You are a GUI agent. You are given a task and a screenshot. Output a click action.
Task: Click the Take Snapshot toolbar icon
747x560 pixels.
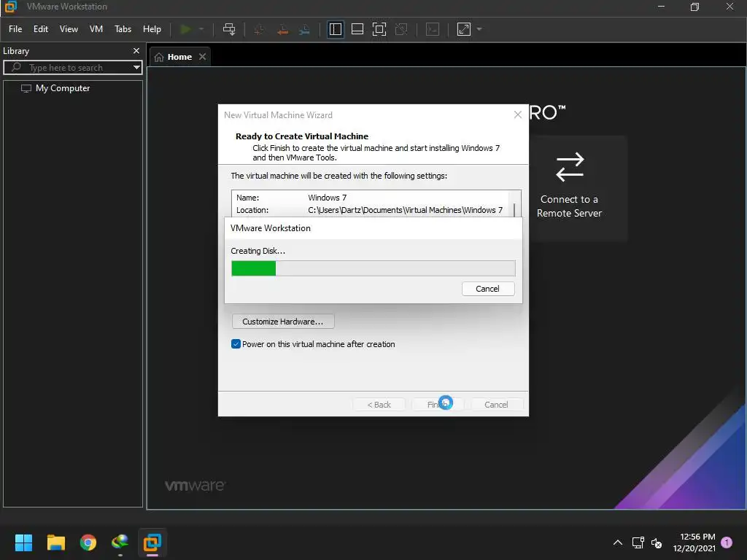259,29
